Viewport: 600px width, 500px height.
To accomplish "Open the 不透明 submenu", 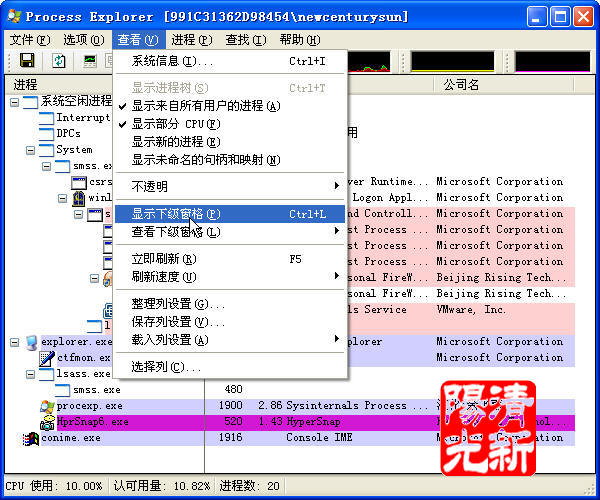I will pyautogui.click(x=231, y=187).
